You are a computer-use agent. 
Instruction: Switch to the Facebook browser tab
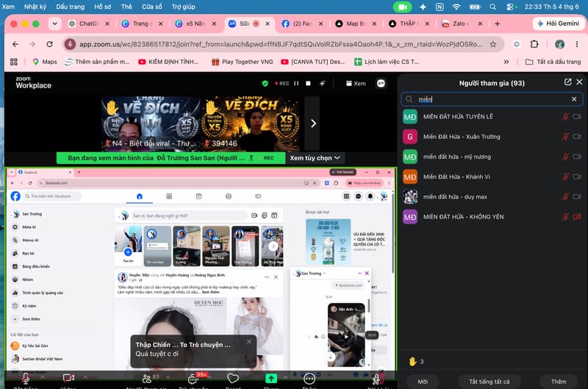(x=302, y=24)
